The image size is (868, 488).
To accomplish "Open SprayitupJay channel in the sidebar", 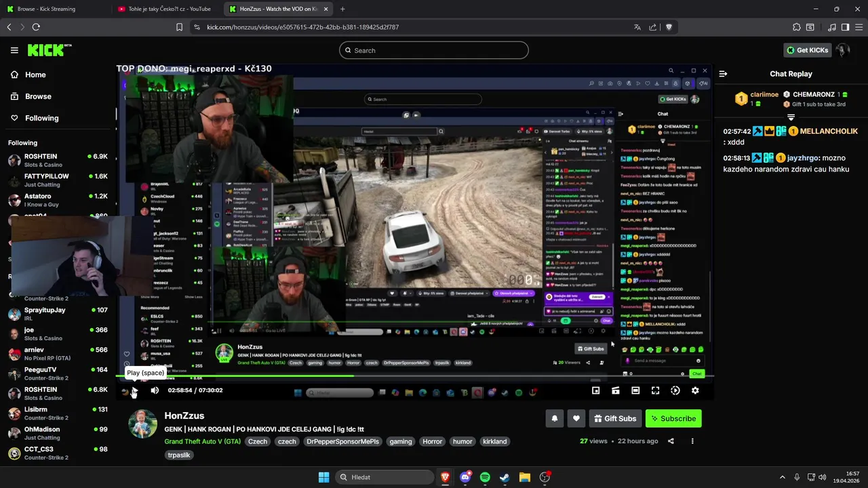I will pos(58,314).
